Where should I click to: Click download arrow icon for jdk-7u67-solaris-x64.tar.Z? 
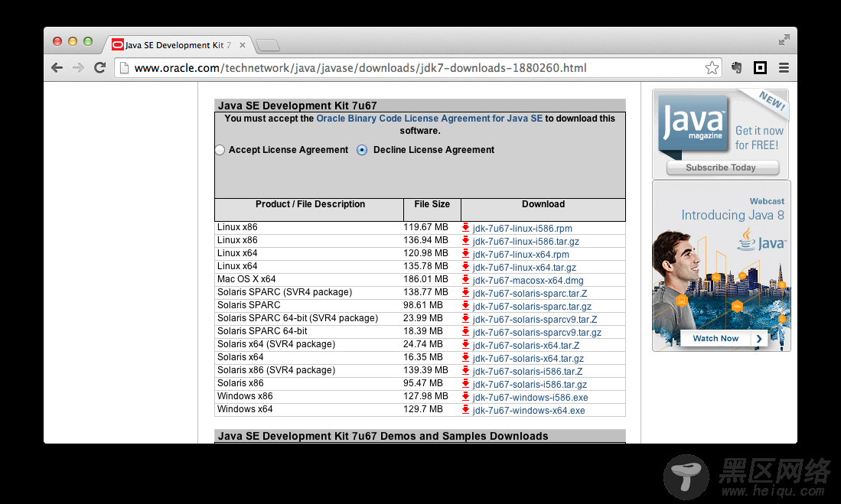tap(465, 344)
